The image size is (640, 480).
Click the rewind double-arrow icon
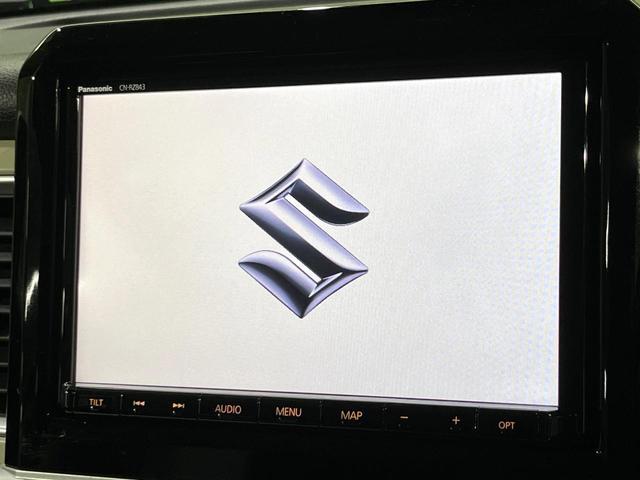click(x=139, y=405)
